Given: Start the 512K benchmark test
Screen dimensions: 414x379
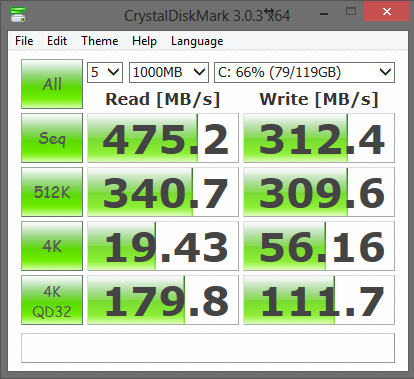Looking at the screenshot, I should click(52, 192).
